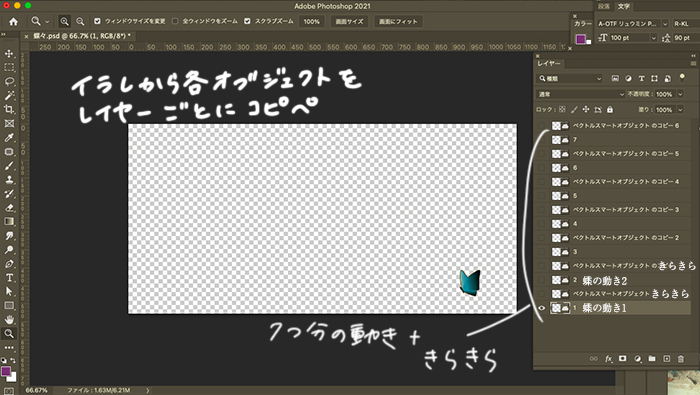
Task: Select the Horizontal Type tool
Action: (x=9, y=278)
